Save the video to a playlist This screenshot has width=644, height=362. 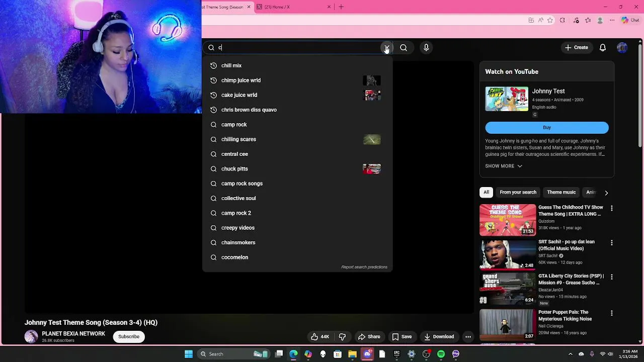click(401, 337)
